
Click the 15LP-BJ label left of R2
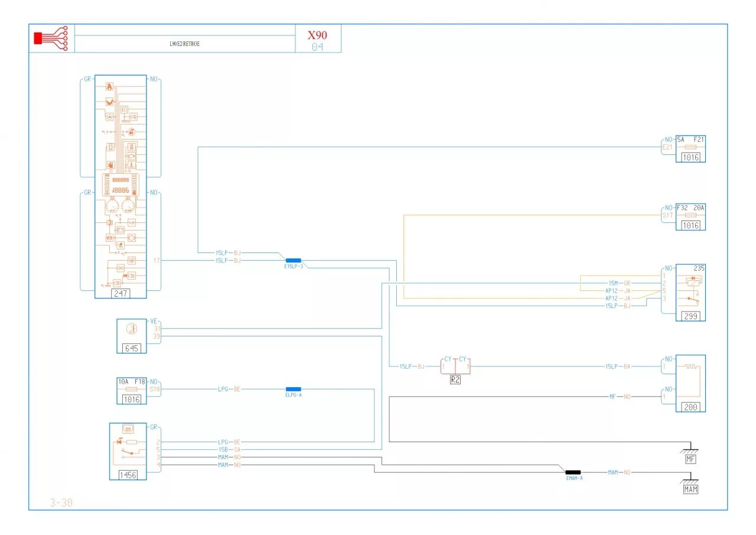coord(412,367)
